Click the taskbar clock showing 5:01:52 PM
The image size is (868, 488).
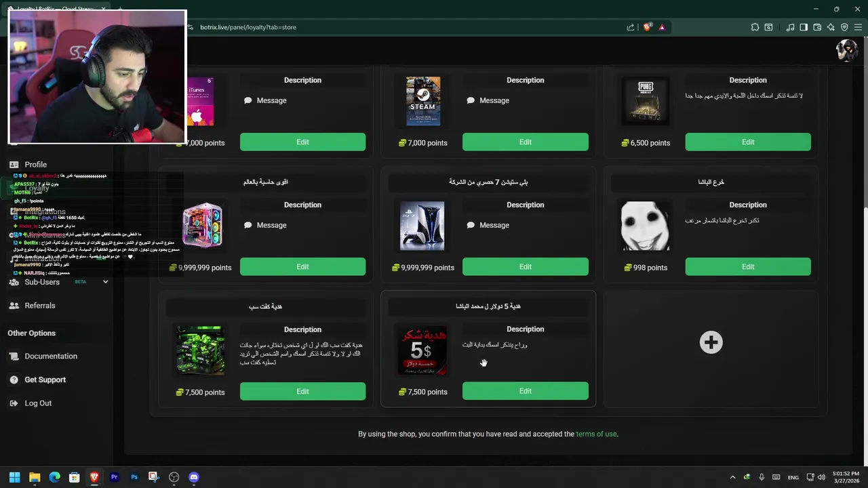coord(846,477)
